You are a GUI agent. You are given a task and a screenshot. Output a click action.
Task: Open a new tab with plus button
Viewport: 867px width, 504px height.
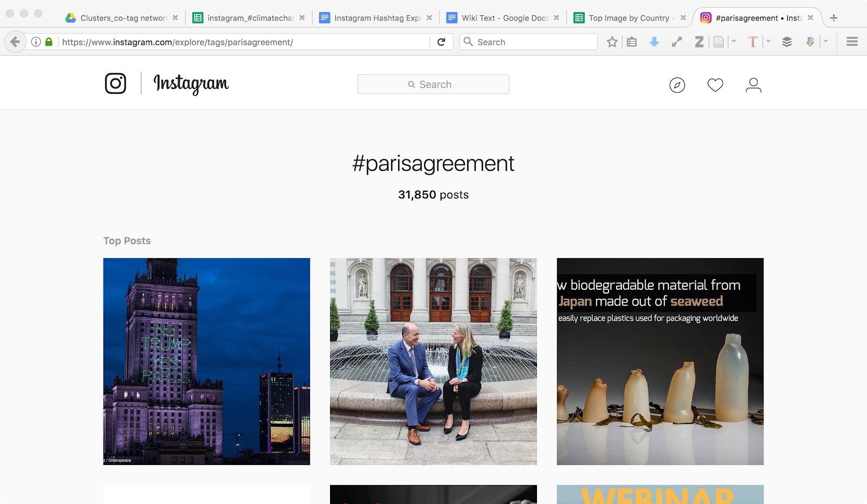[x=834, y=18]
